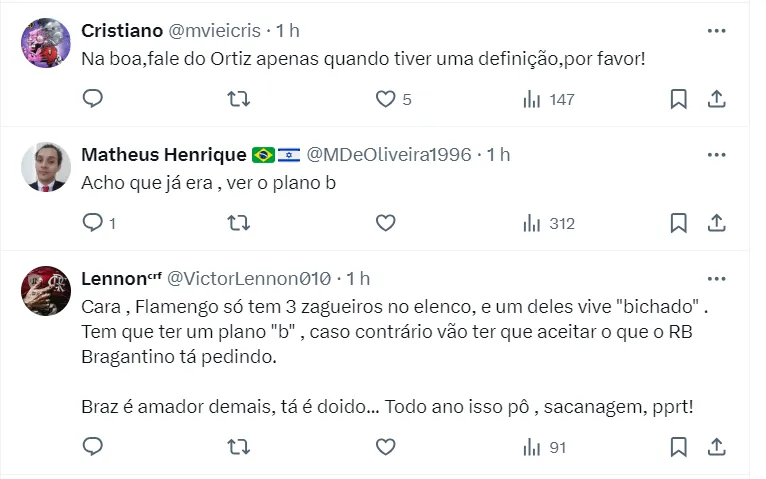Open Lennon's profile avatar
The height and width of the screenshot is (479, 766).
[x=46, y=289]
